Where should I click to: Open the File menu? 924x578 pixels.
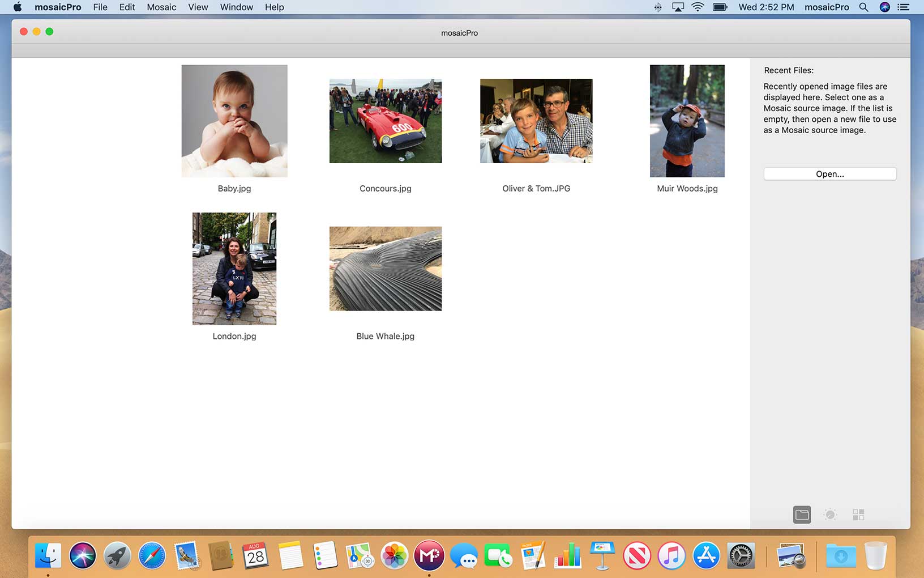point(100,7)
